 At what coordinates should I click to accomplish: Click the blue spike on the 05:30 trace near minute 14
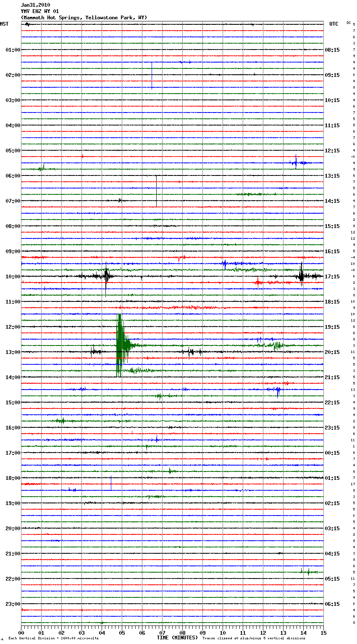coord(296,162)
